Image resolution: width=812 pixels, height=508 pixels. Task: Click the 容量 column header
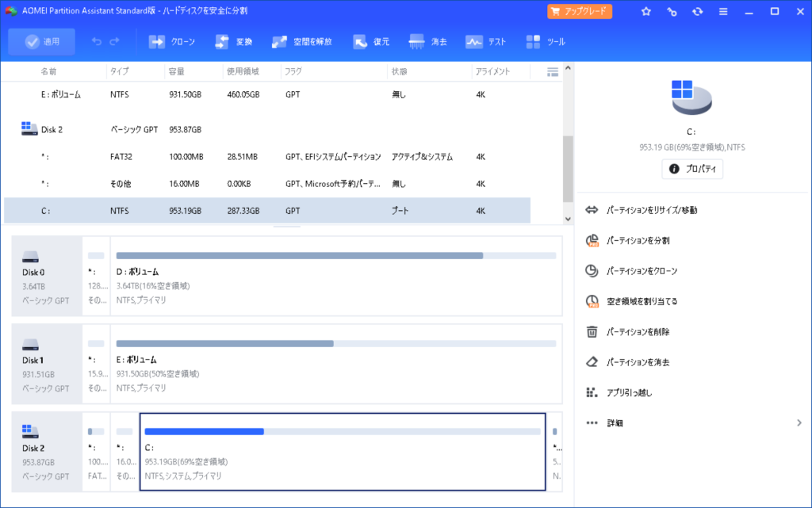tap(177, 71)
